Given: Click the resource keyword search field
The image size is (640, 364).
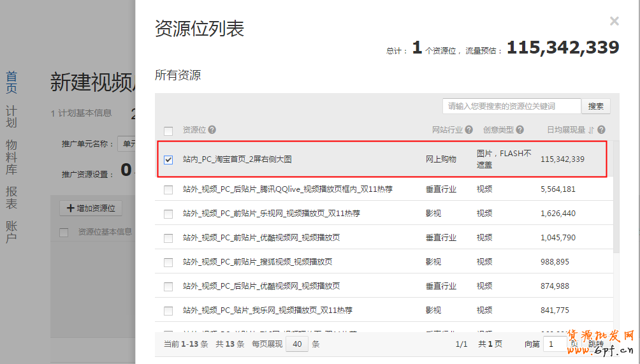Looking at the screenshot, I should [511, 106].
